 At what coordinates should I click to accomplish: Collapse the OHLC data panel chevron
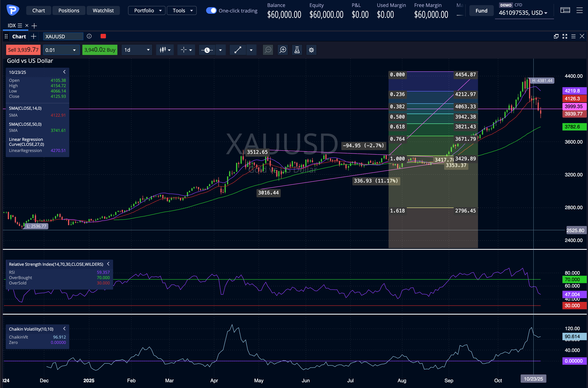[64, 72]
